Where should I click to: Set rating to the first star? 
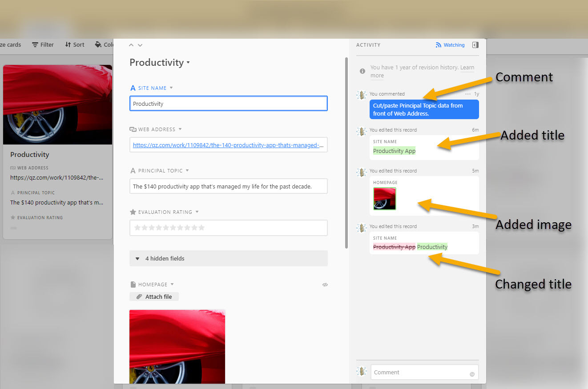[137, 228]
